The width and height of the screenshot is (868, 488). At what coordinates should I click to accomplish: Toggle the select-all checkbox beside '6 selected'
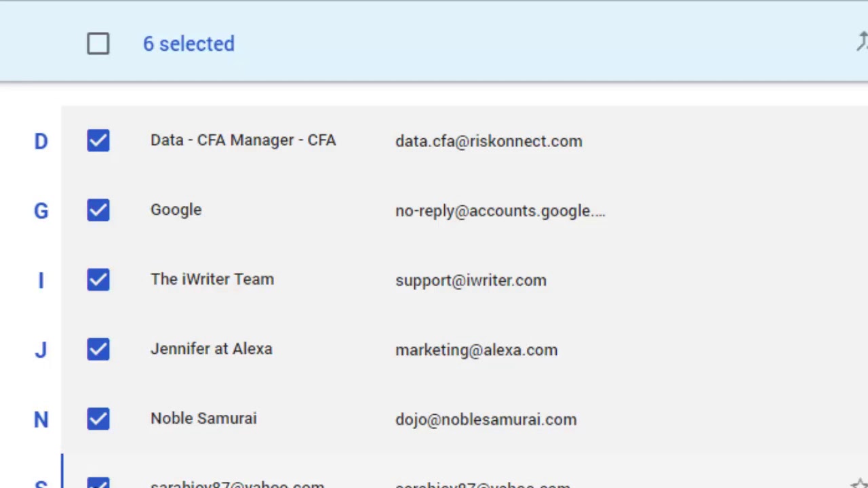point(98,44)
